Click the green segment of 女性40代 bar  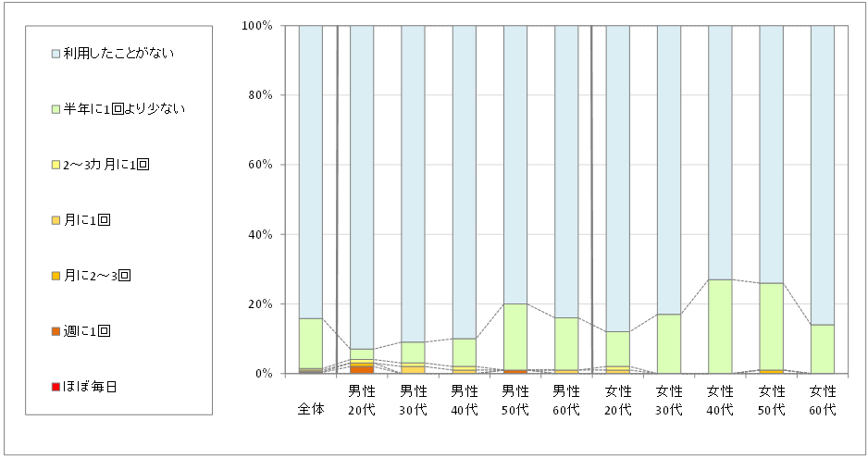[720, 326]
